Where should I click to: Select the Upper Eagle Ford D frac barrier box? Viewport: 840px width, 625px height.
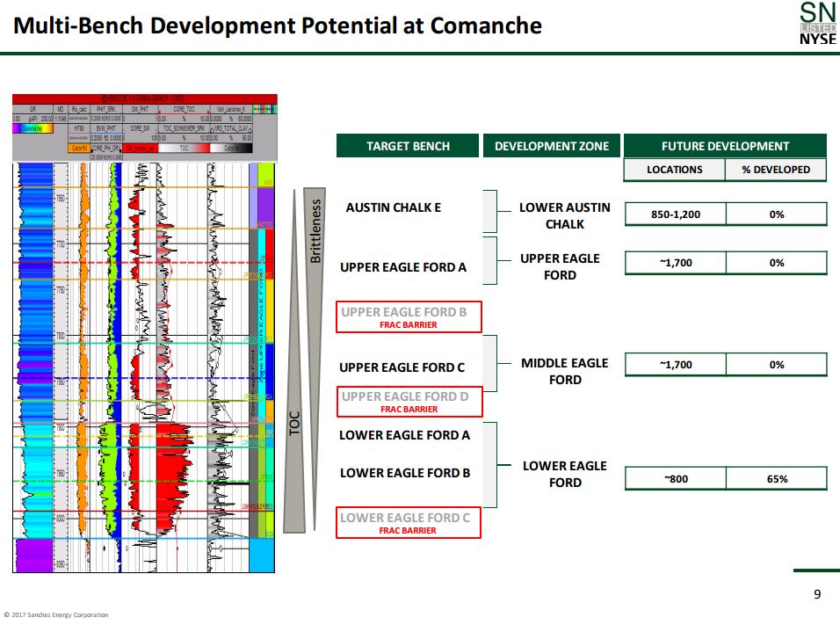pos(408,402)
